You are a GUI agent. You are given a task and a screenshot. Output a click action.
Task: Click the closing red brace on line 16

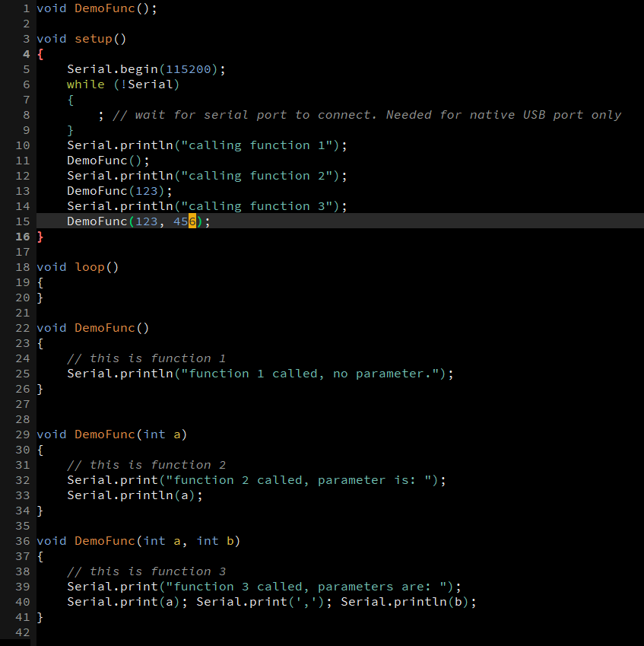[40, 237]
